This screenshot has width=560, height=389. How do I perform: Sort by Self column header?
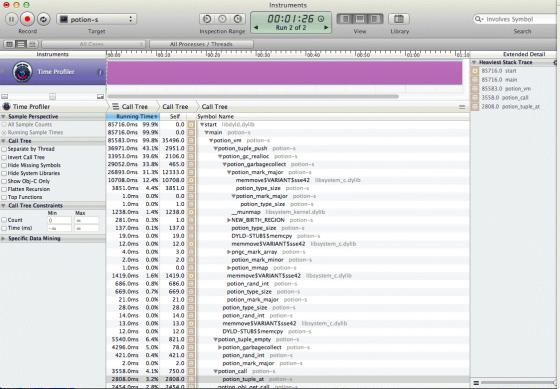tap(175, 116)
